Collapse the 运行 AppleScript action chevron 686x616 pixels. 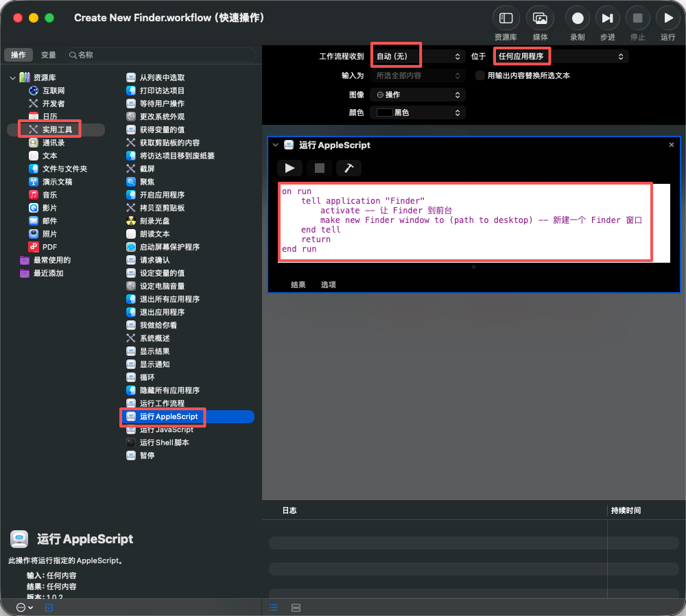point(275,145)
